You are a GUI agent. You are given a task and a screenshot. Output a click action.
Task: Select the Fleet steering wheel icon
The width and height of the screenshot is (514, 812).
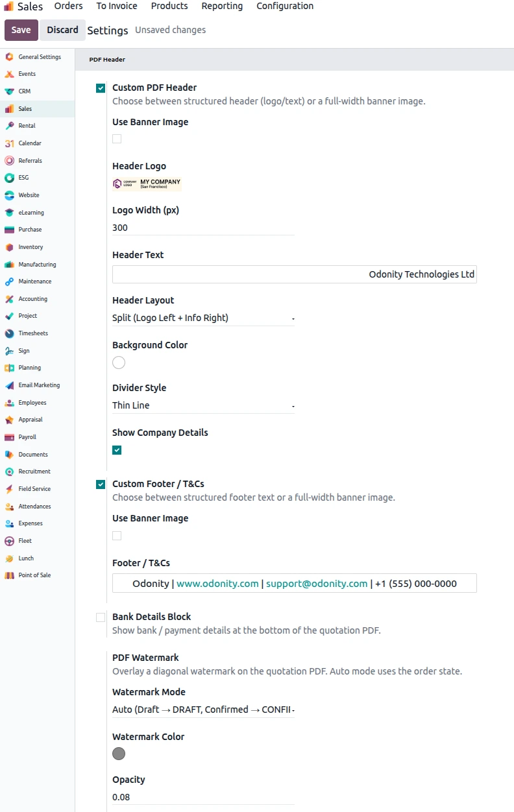click(x=9, y=541)
